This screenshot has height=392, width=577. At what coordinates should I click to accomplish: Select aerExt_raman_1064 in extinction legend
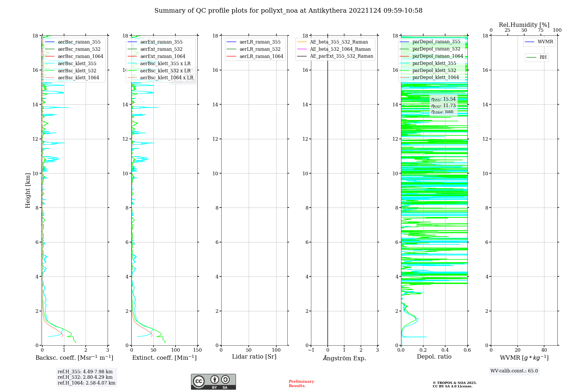(x=163, y=56)
